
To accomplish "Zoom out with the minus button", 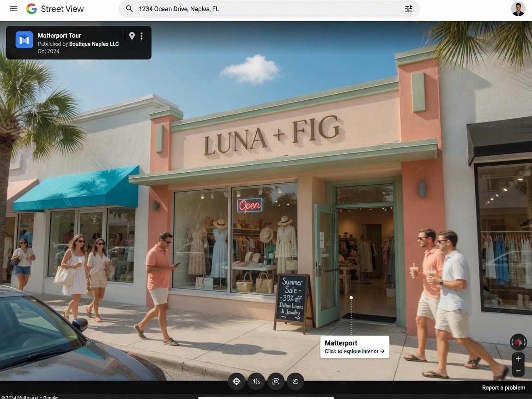I will pos(519,370).
